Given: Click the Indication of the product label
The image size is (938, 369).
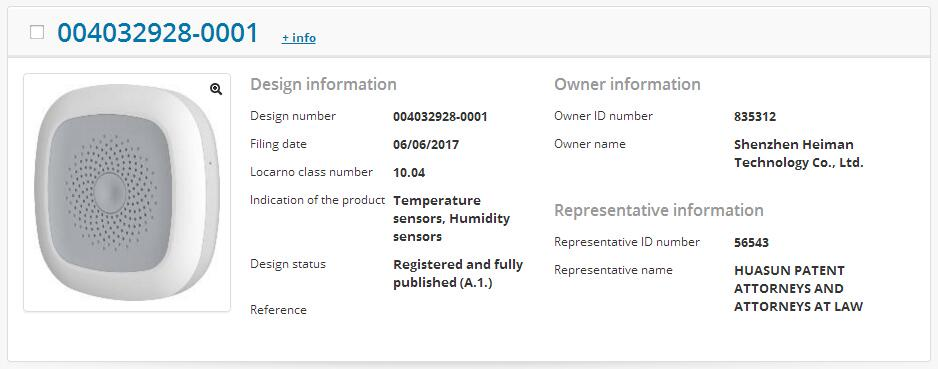Looking at the screenshot, I should coord(318,200).
